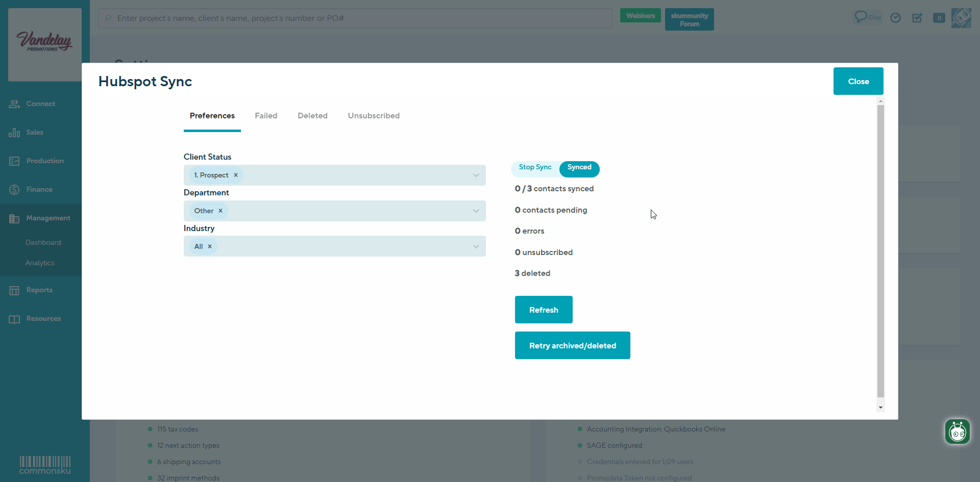
Task: Close the Hubspot Sync dialog
Action: pyautogui.click(x=858, y=81)
